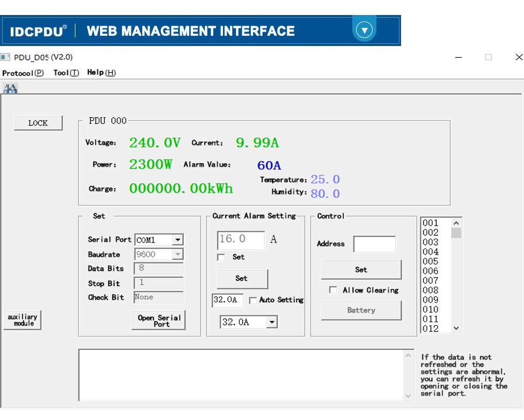Screen dimensions: 524x420
Task: Click the Open Serial Port button
Action: click(159, 320)
